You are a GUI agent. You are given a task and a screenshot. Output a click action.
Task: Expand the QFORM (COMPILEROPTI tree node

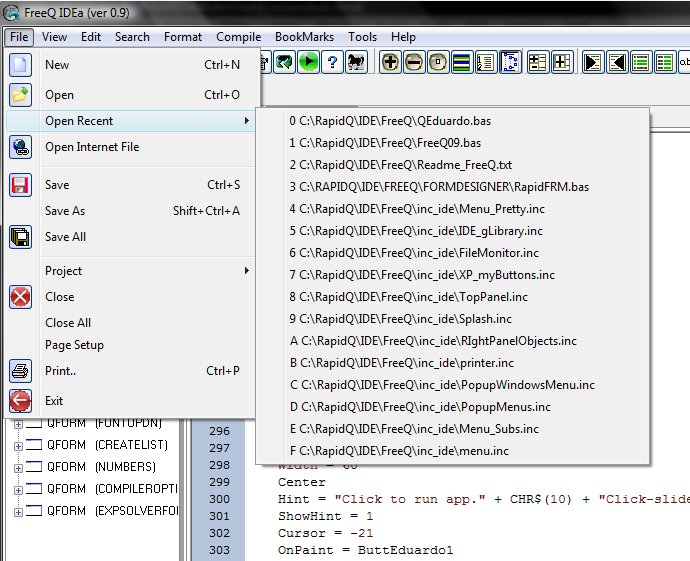18,490
